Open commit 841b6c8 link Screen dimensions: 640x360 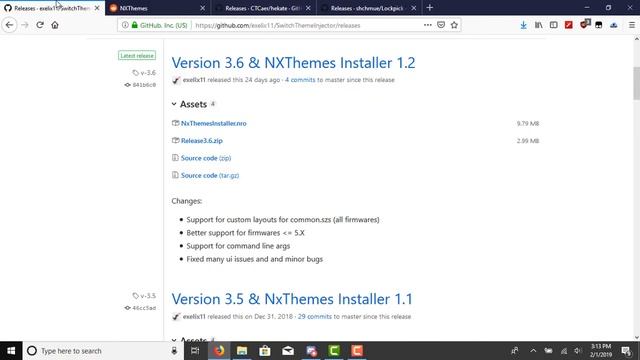click(x=140, y=85)
